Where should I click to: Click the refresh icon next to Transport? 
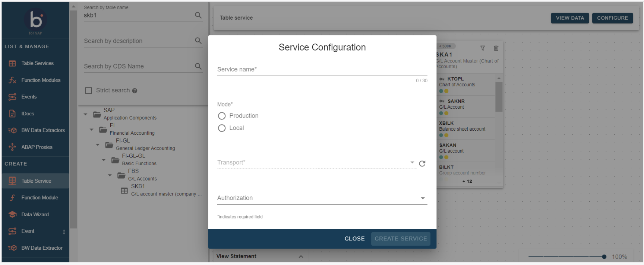tap(422, 164)
